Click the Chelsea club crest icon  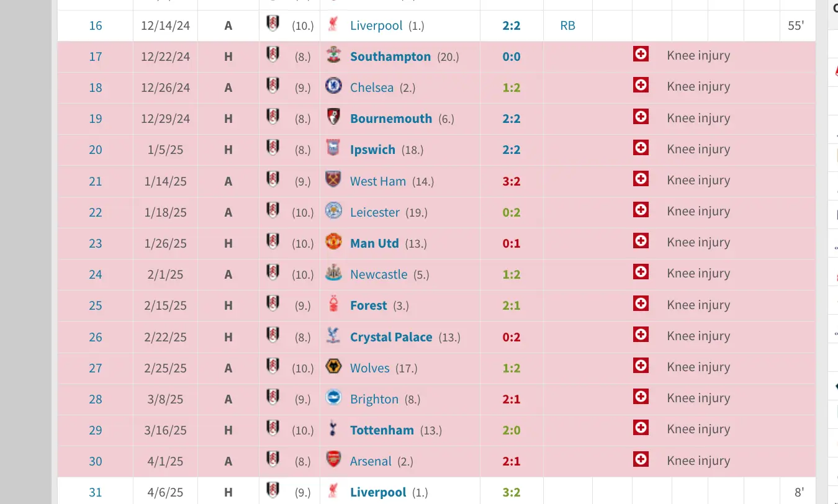[x=333, y=86]
